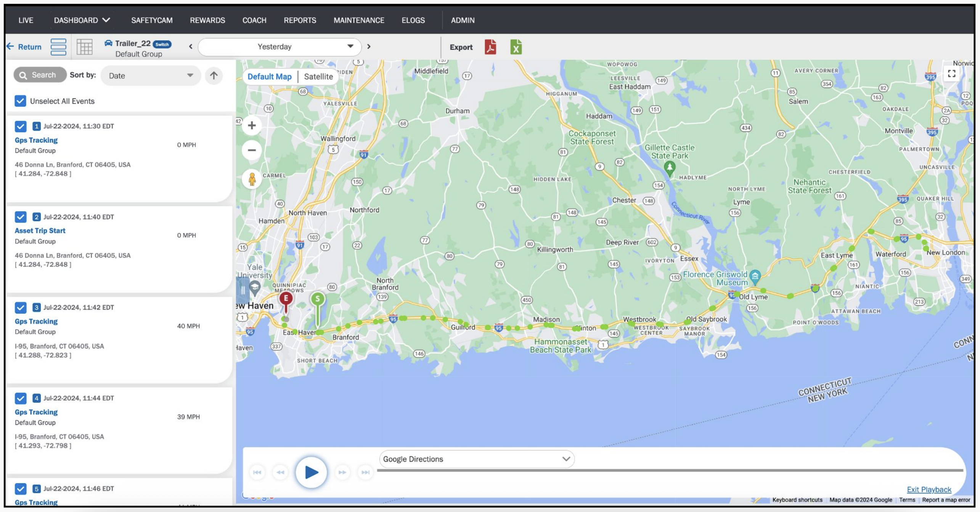The image size is (980, 512).
Task: Uncheck event 1 at 11:30 EDT
Action: [x=20, y=126]
